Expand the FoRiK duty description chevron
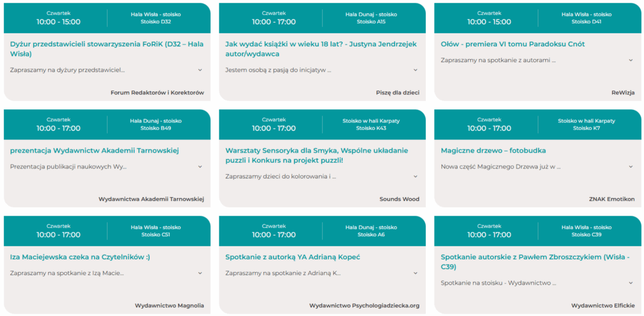The width and height of the screenshot is (644, 316). (x=200, y=70)
